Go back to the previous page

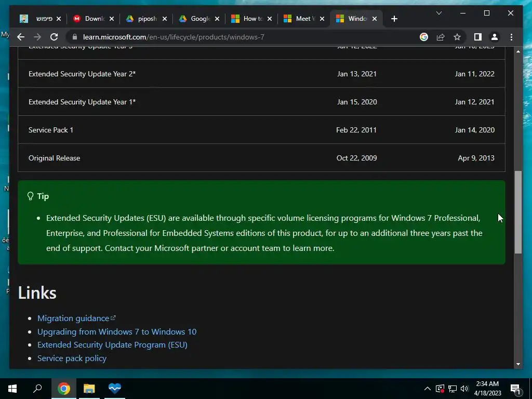pyautogui.click(x=21, y=37)
